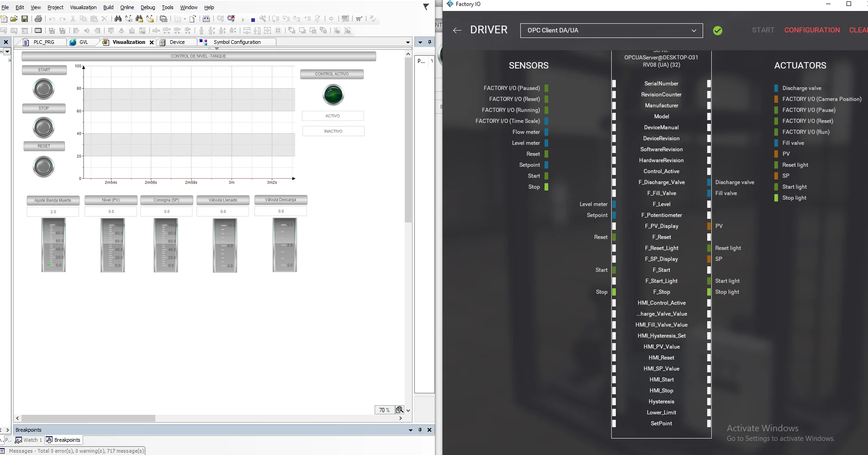Expand the editor tab list dropdown arrow
The width and height of the screenshot is (868, 455).
tap(408, 42)
